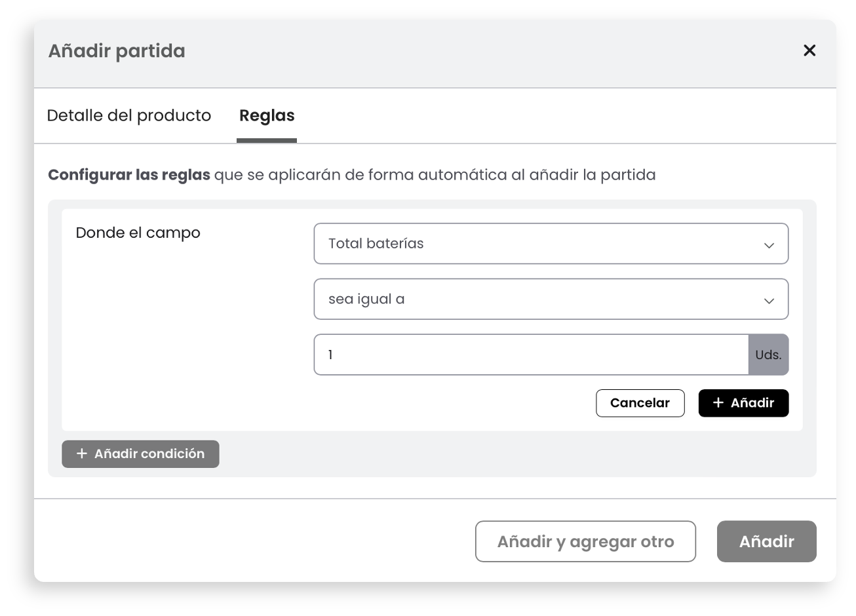Click the Configurar las reglas description text
The width and height of the screenshot is (856, 616).
tap(352, 175)
